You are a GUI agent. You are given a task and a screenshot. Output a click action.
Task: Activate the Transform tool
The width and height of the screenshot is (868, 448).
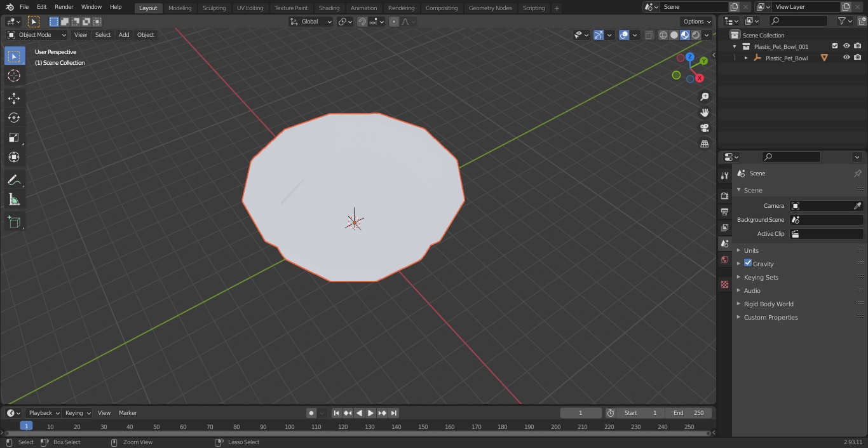(x=14, y=157)
